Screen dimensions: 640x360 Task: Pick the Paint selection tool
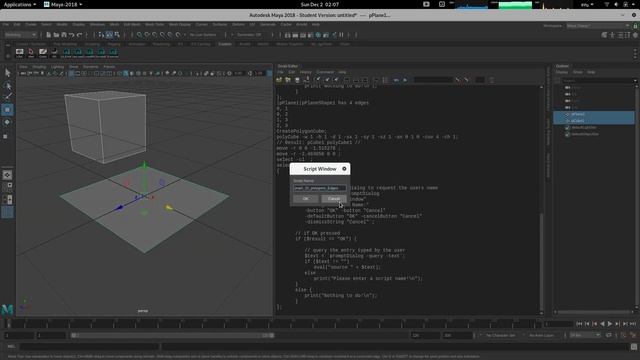(x=7, y=97)
